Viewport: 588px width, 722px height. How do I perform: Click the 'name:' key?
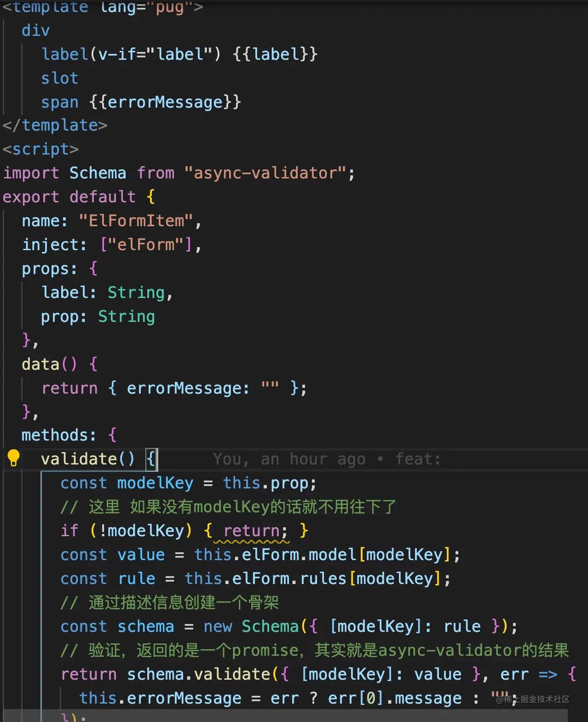(x=45, y=221)
